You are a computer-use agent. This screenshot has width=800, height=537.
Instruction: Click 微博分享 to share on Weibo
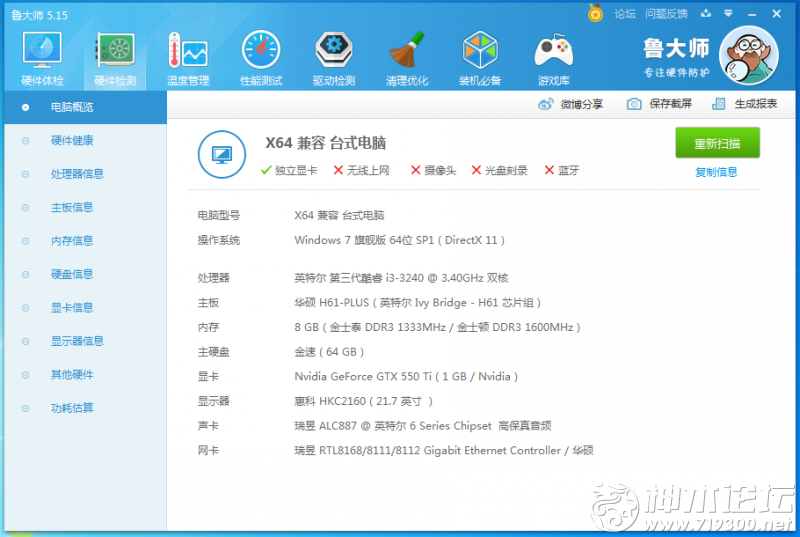571,104
